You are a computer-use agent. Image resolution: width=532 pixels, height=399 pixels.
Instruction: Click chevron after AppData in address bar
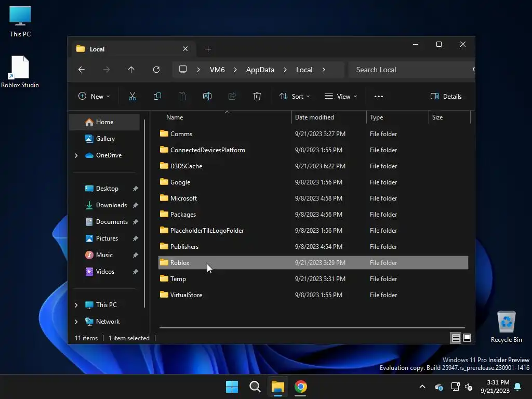285,70
